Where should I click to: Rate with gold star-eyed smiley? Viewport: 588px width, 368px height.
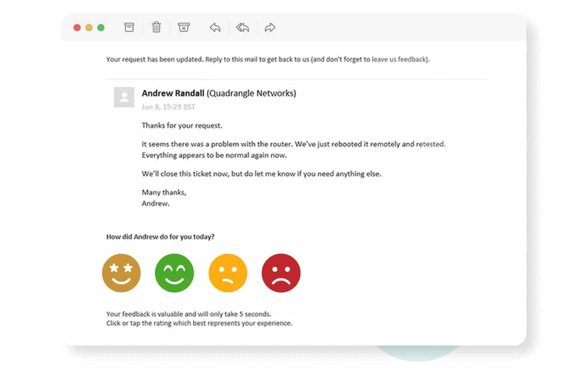coord(121,273)
